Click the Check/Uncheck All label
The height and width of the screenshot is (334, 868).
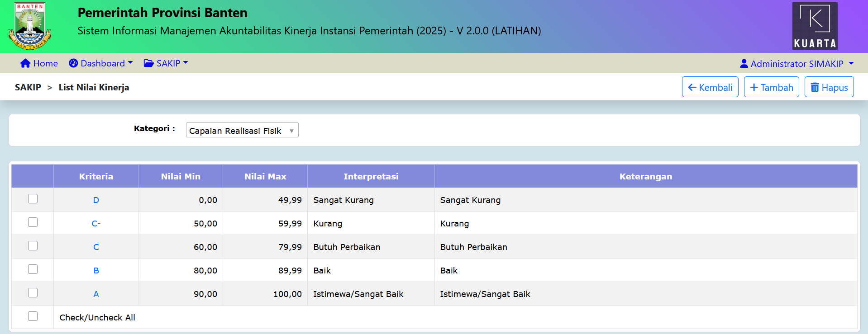[x=97, y=317]
